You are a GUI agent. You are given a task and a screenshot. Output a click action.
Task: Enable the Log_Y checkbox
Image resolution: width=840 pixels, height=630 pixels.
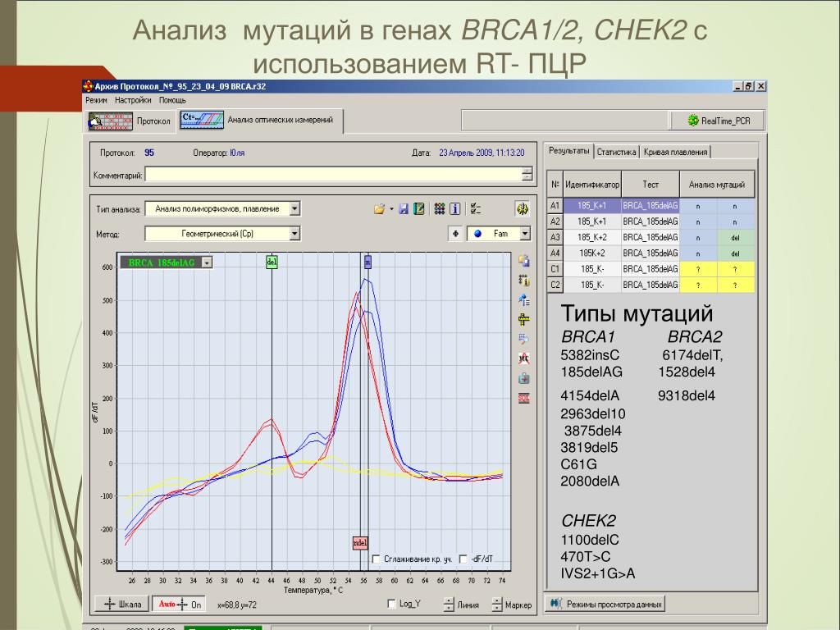[391, 605]
